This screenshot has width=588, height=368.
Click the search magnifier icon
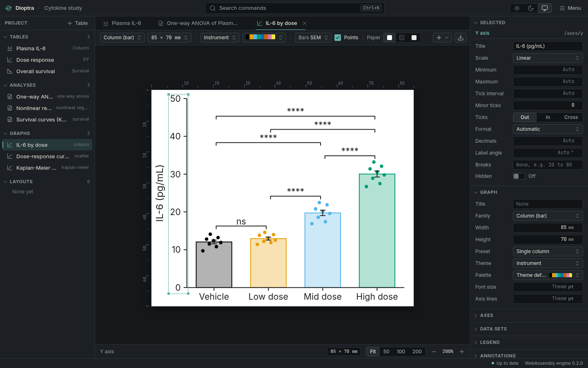coord(213,8)
